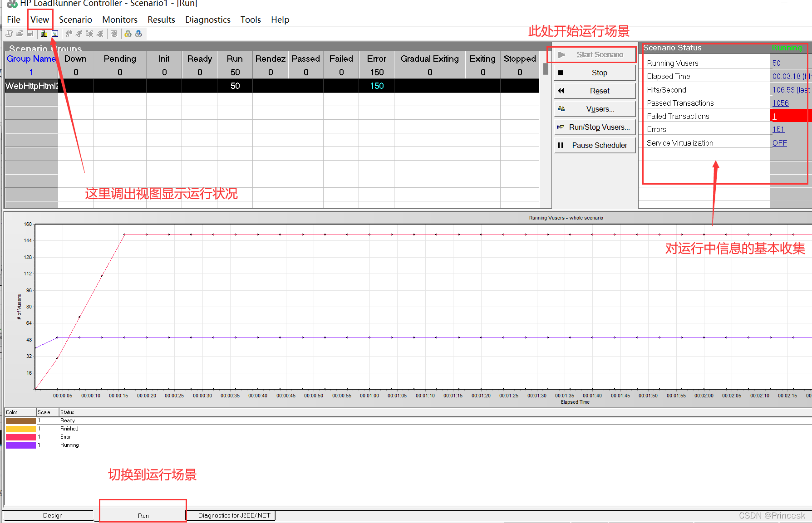Click the Gradual Stop Vusers icon
Image resolution: width=812 pixels, height=523 pixels.
(89, 34)
